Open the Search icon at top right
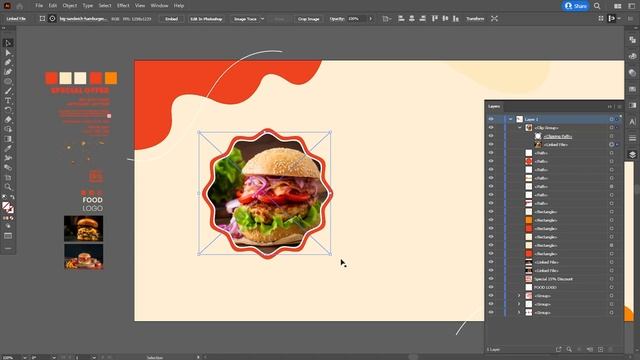640x360 pixels. tap(597, 6)
